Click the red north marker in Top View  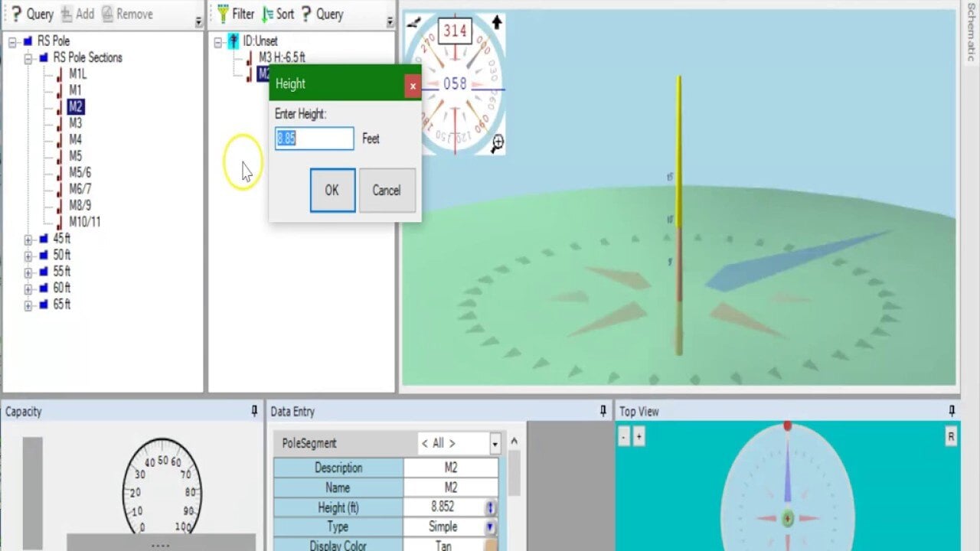(787, 425)
